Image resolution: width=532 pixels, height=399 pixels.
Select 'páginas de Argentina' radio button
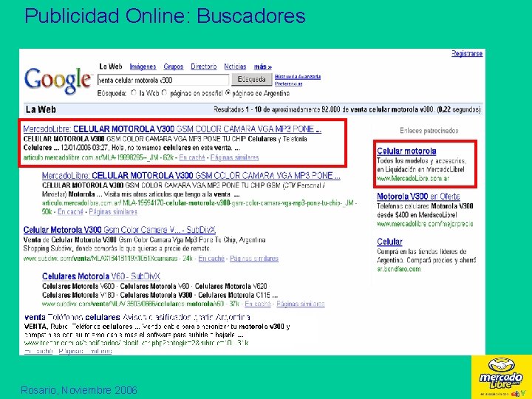coord(228,92)
